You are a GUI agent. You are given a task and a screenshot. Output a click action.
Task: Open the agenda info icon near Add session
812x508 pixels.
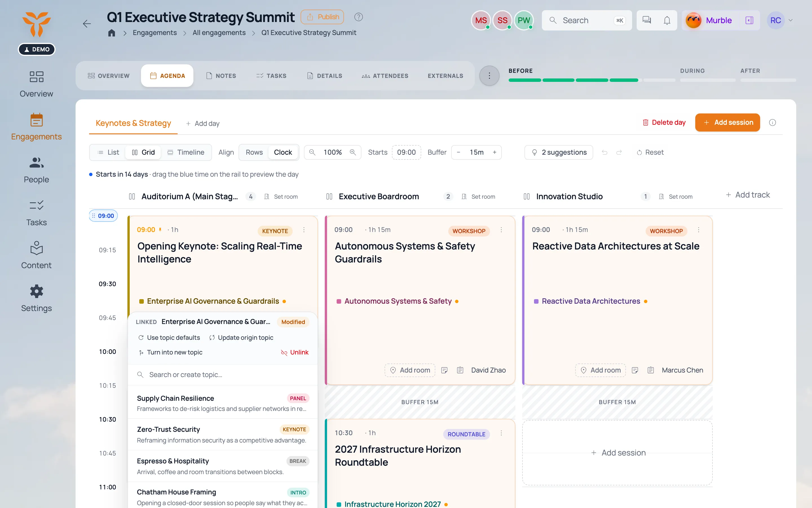773,123
